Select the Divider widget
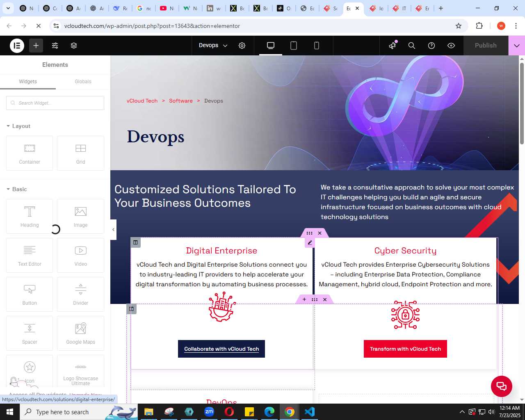Image resolution: width=525 pixels, height=420 pixels. pos(80,294)
